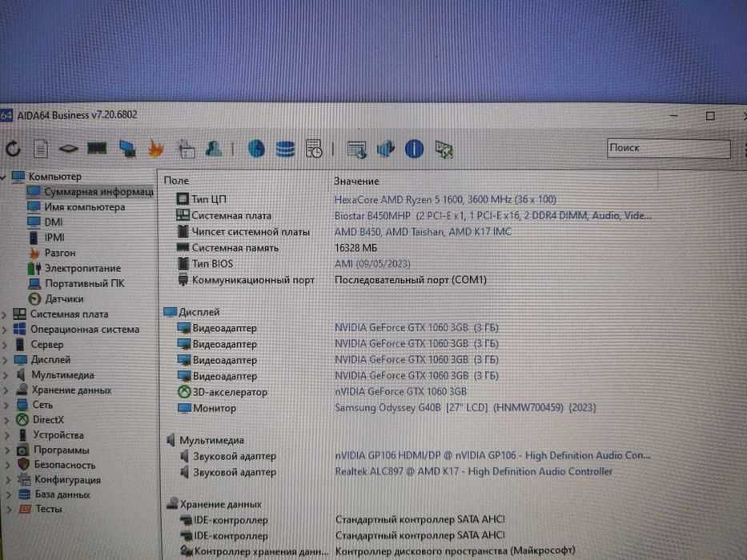Viewport: 747px width, 560px height.
Task: Expand the Системная плата tree node
Action: coord(4,314)
